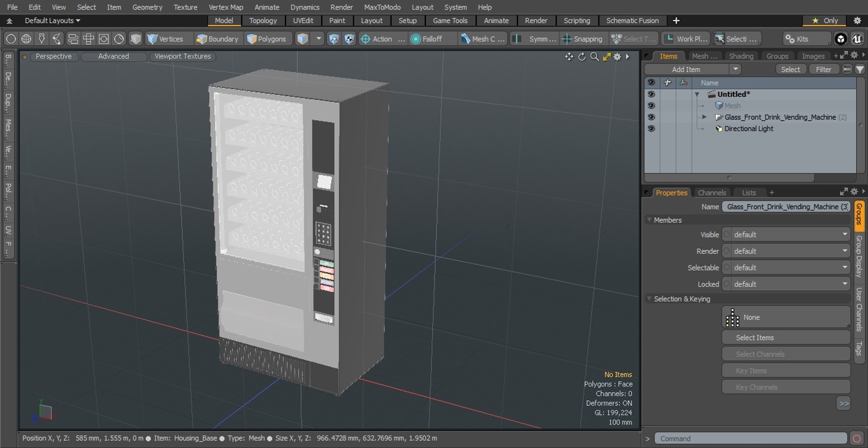Toggle Symmetry option
The height and width of the screenshot is (448, 868).
(x=535, y=39)
